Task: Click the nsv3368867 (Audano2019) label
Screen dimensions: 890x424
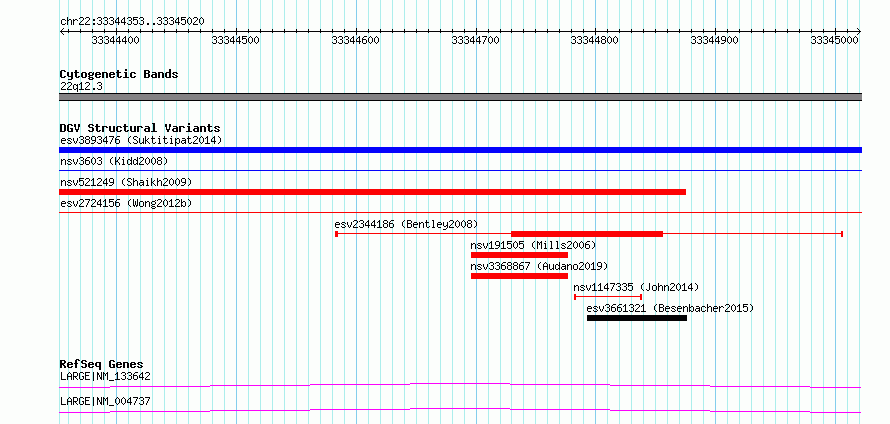Action: pyautogui.click(x=539, y=266)
